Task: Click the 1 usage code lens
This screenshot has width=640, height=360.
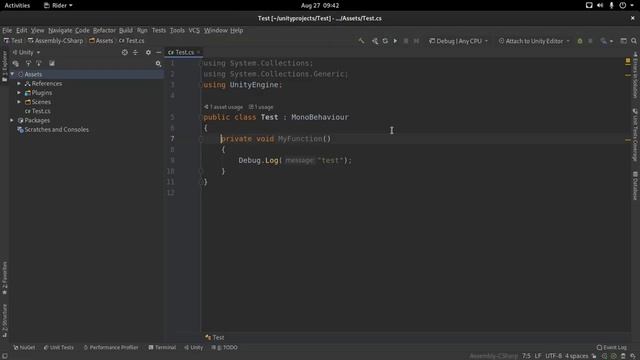Action: (261, 107)
